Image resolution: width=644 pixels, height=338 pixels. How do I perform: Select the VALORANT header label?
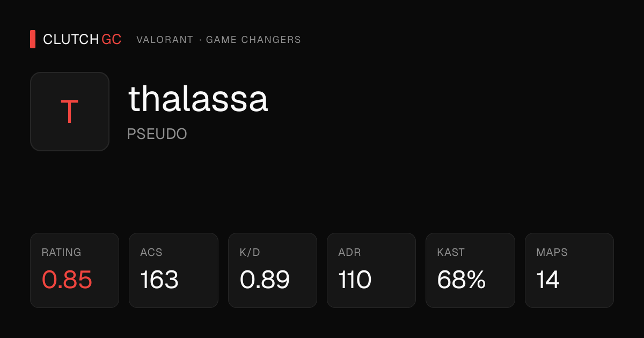pyautogui.click(x=165, y=40)
